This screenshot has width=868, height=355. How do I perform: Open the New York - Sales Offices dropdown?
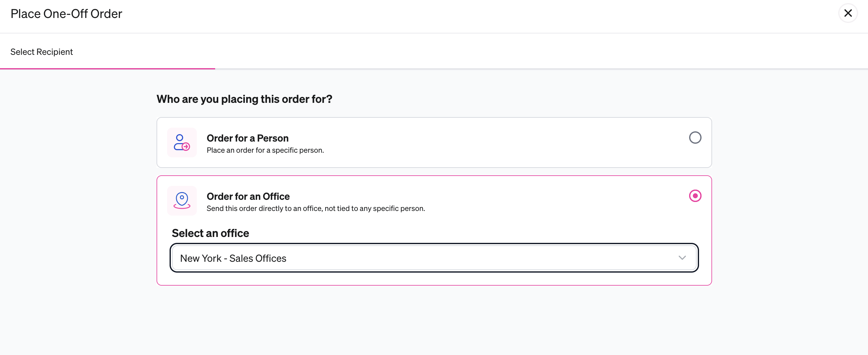(434, 258)
